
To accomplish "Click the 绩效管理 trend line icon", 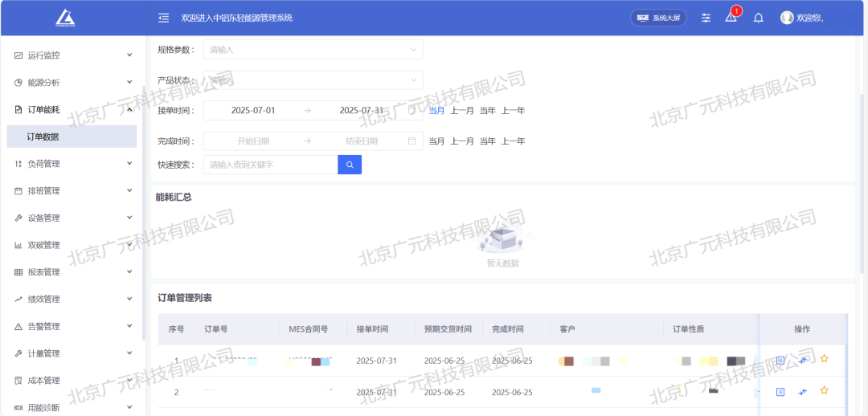I will coord(18,300).
